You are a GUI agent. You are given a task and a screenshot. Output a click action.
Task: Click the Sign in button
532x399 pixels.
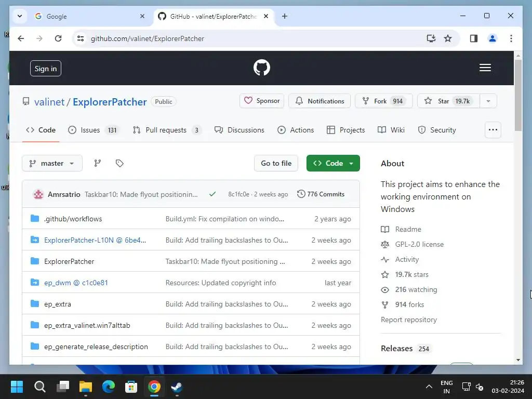click(46, 69)
